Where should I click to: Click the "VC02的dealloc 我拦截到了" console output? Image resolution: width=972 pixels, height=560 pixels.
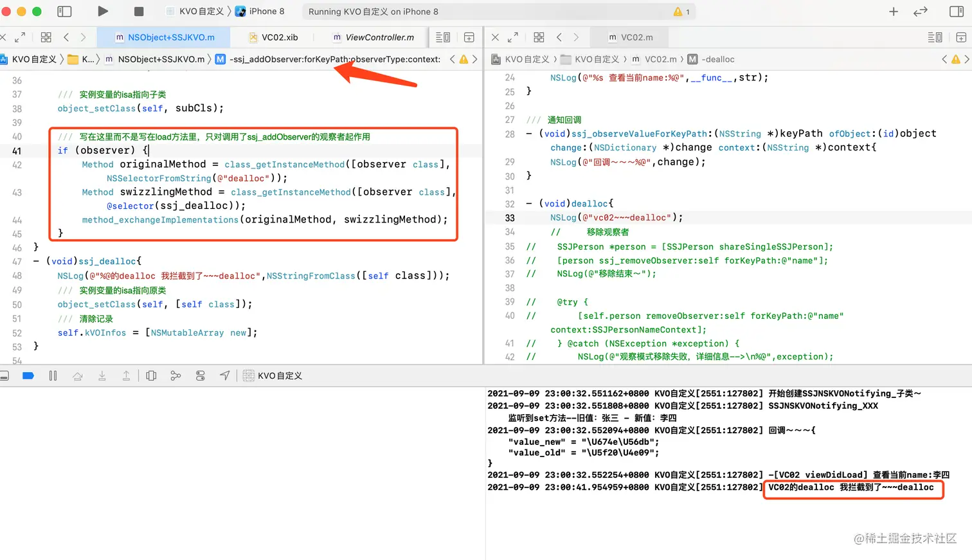pyautogui.click(x=851, y=487)
